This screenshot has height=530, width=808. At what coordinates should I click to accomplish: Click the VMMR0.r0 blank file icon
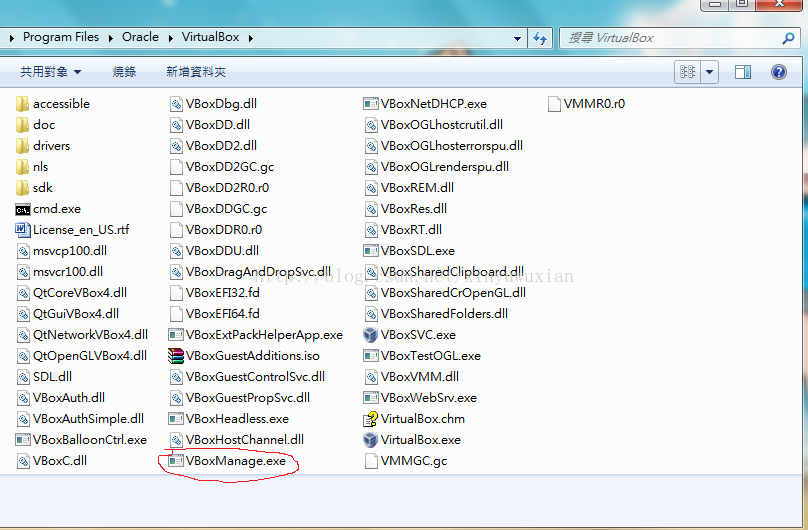[x=554, y=104]
